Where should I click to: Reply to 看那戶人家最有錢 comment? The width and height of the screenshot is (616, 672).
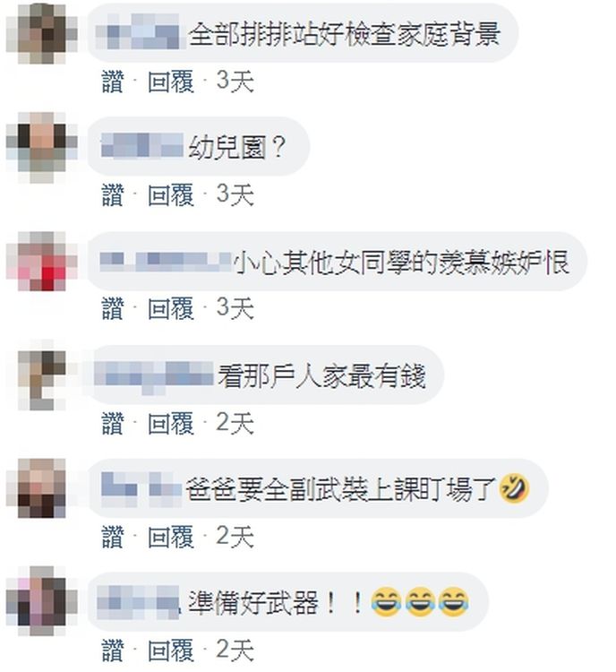171,423
